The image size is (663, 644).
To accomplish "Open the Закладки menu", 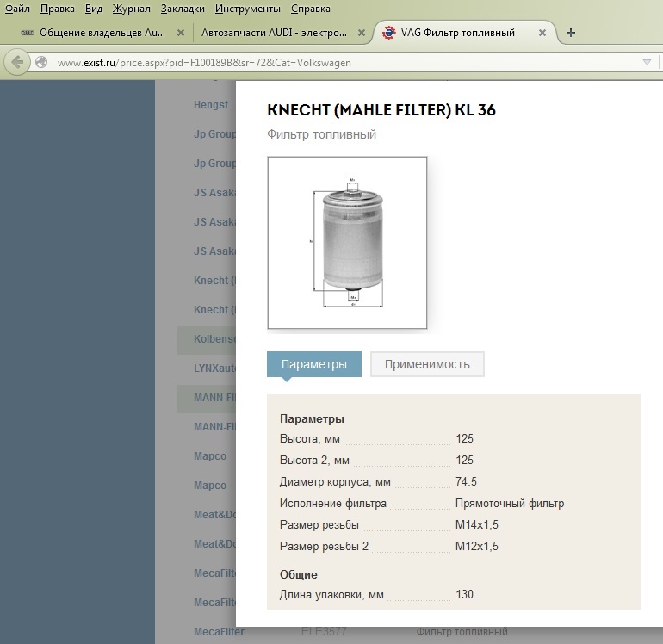I will [x=183, y=9].
